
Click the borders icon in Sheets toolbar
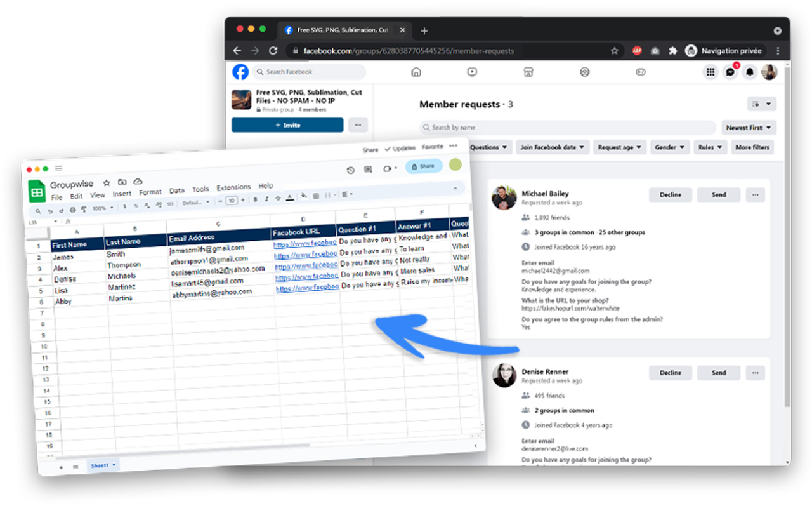click(x=316, y=196)
